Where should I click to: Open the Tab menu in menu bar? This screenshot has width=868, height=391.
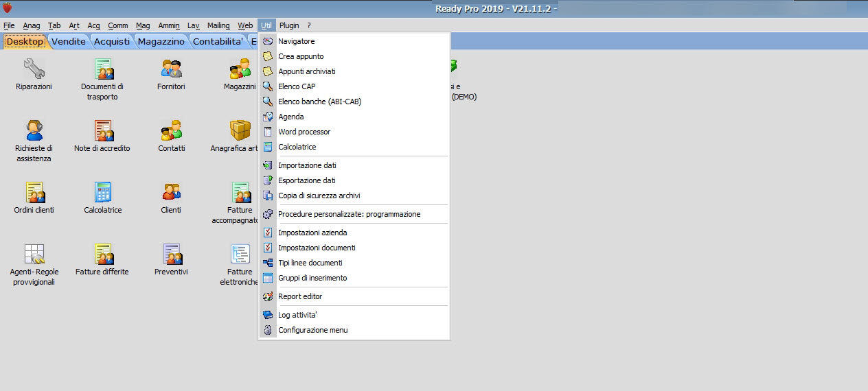[x=54, y=25]
